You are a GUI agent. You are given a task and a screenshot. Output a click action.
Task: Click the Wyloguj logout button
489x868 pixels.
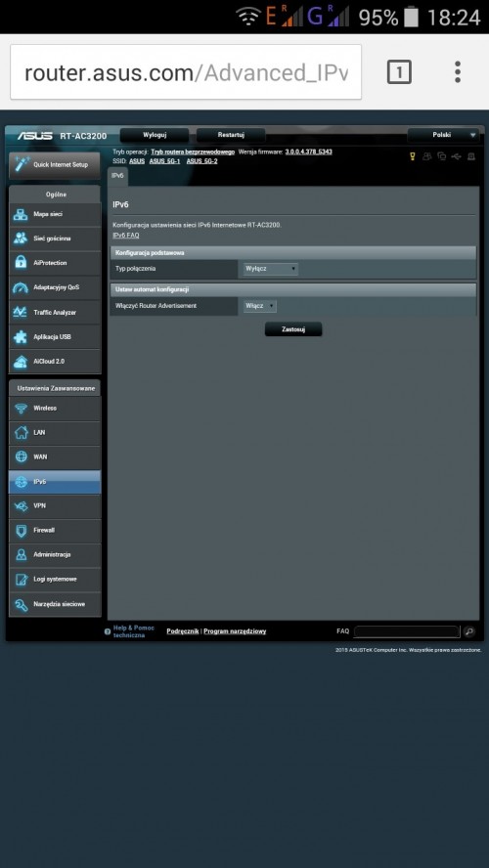[x=155, y=135]
